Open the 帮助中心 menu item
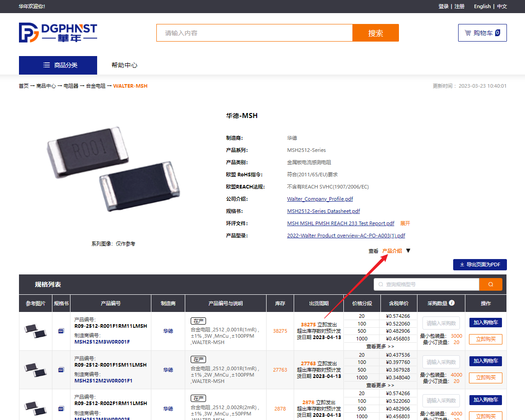This screenshot has height=420, width=525. click(124, 65)
